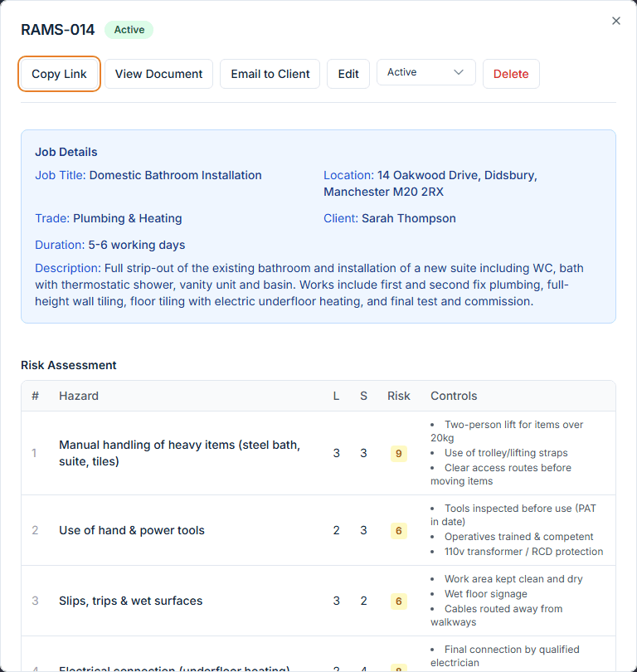Screen dimensions: 637x672
Task: Send via Email to Client button
Action: (x=270, y=74)
